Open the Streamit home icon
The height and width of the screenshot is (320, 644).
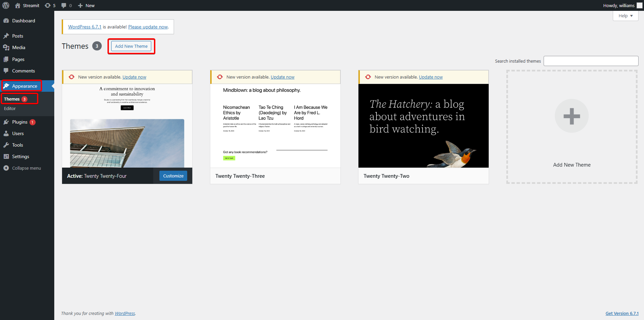[18, 5]
